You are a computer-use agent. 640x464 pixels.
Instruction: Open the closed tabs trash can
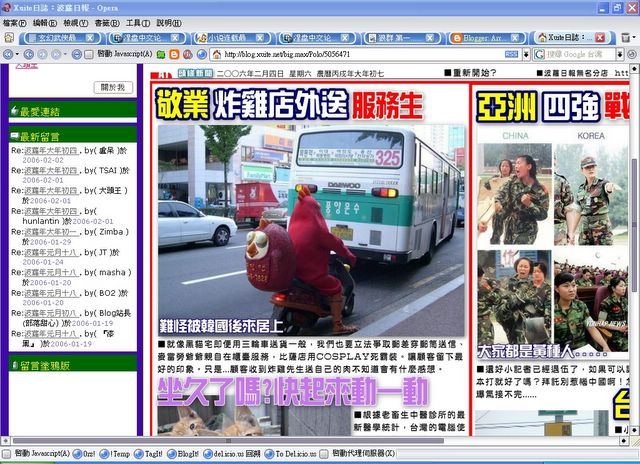(625, 38)
